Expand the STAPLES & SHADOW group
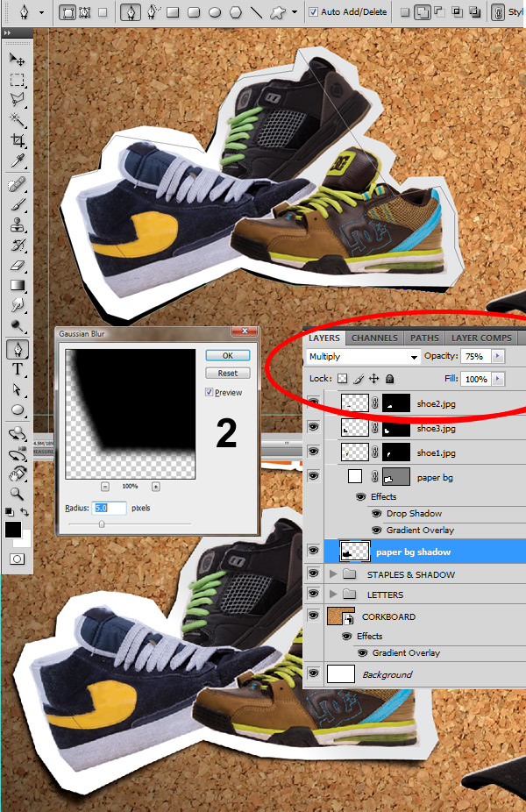The width and height of the screenshot is (526, 812). click(x=333, y=573)
